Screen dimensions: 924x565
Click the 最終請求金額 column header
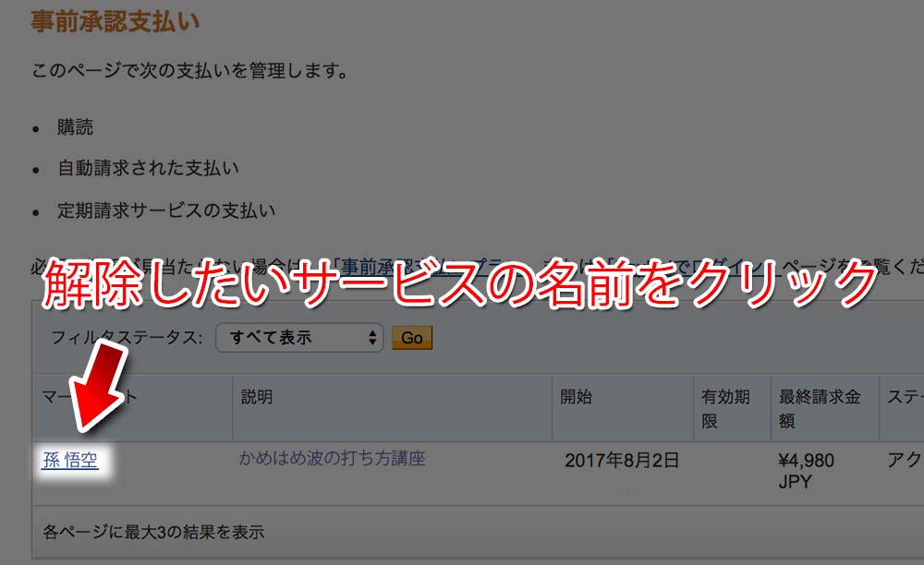(820, 408)
